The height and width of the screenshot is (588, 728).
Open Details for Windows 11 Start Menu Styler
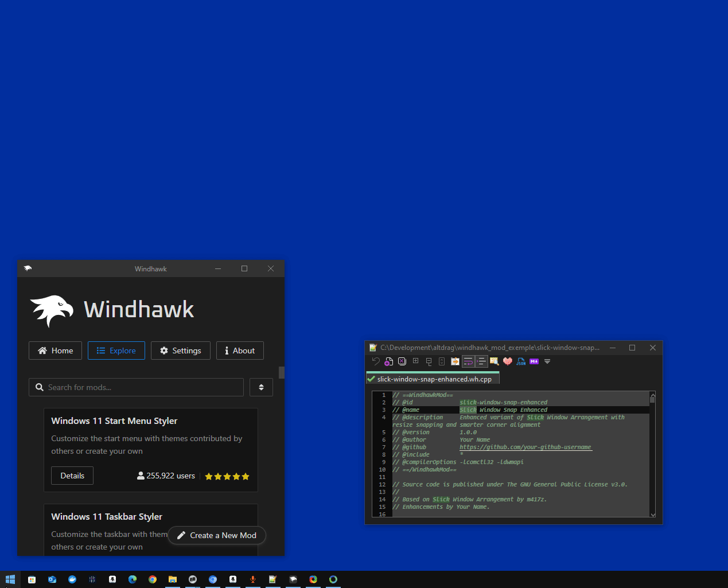pos(72,476)
